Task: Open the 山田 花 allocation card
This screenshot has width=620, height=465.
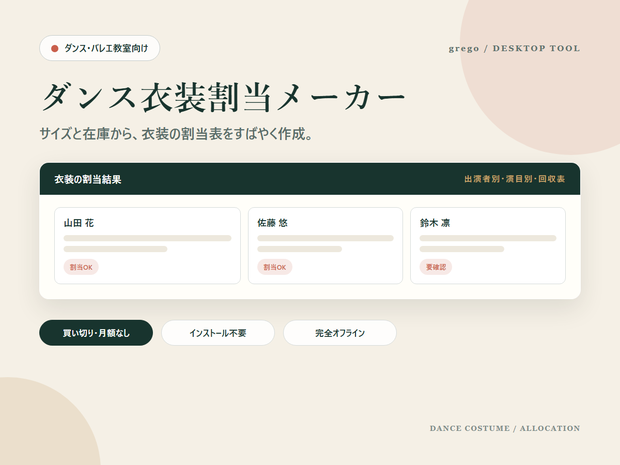Action: click(x=147, y=246)
